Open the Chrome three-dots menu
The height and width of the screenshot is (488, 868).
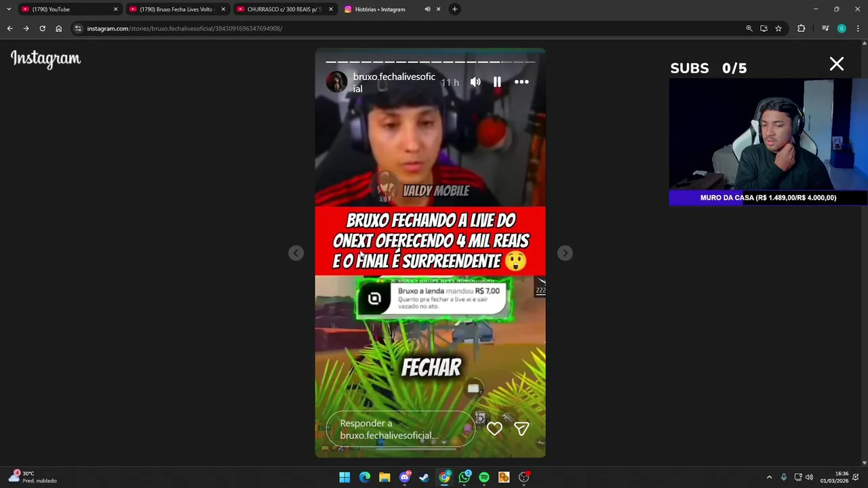pyautogui.click(x=858, y=28)
